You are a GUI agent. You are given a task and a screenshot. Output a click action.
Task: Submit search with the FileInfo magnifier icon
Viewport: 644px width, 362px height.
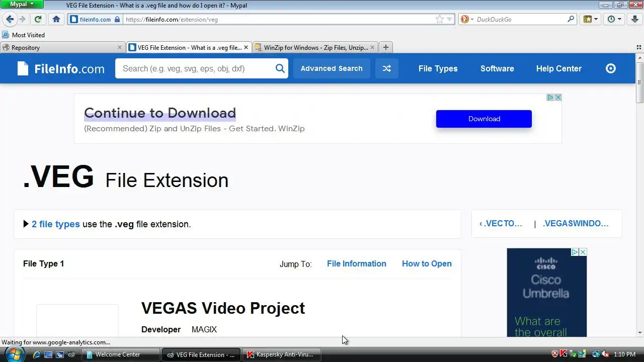(280, 68)
